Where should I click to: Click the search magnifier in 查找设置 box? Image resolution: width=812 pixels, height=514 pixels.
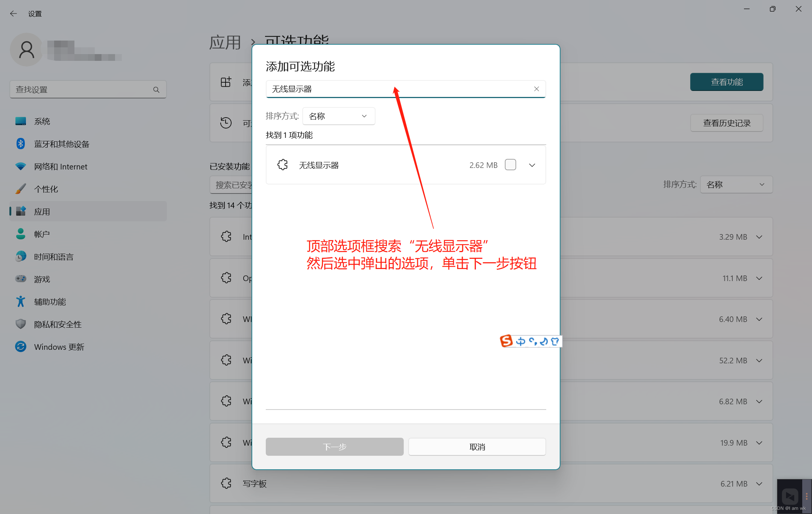[x=156, y=89]
